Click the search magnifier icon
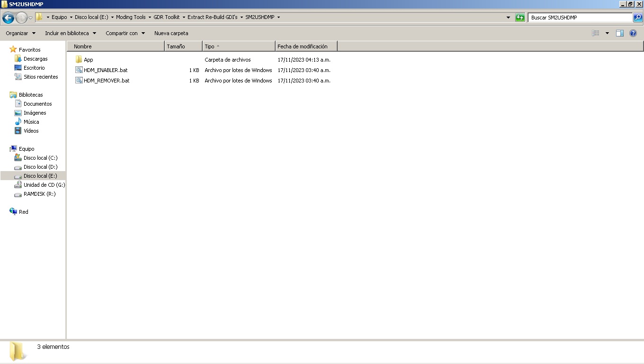The width and height of the screenshot is (644, 364). tap(638, 18)
